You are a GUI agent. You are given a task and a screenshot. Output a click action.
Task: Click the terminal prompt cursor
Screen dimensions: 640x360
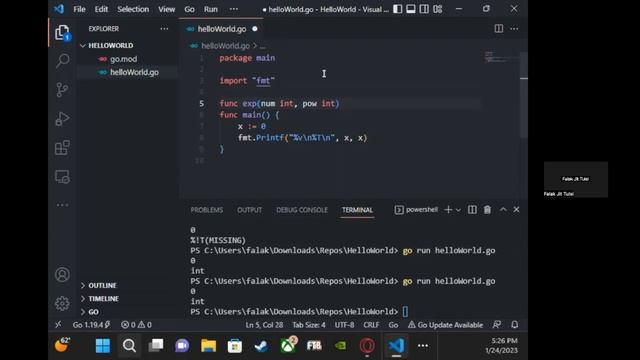pyautogui.click(x=405, y=312)
